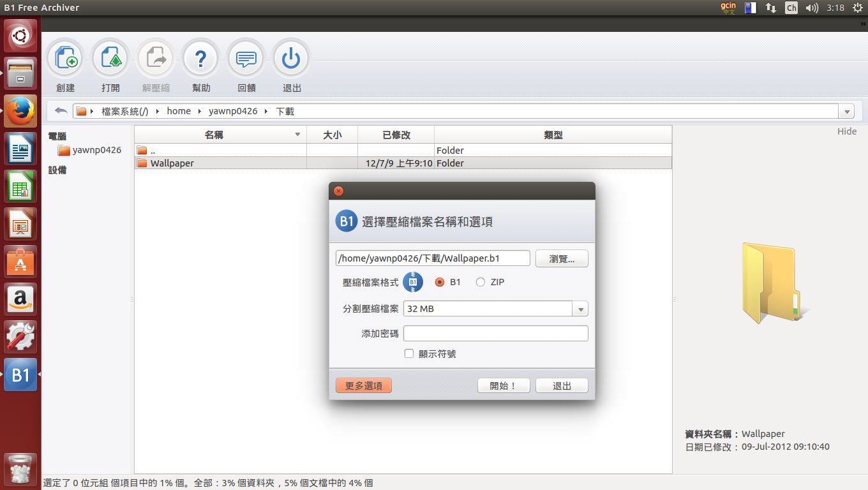868x490 pixels.
Task: Click the B1 logo in the dialog header
Action: tap(346, 221)
